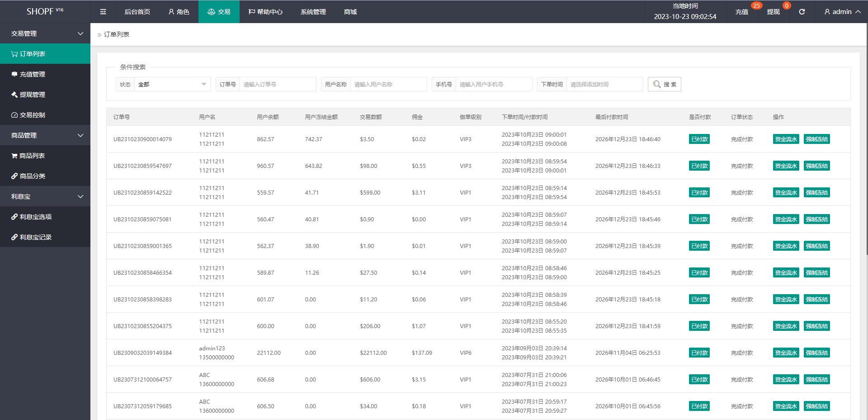Viewport: 868px width, 420px height.
Task: Click 强制冻结 for order UB2310230900014079
Action: 816,139
